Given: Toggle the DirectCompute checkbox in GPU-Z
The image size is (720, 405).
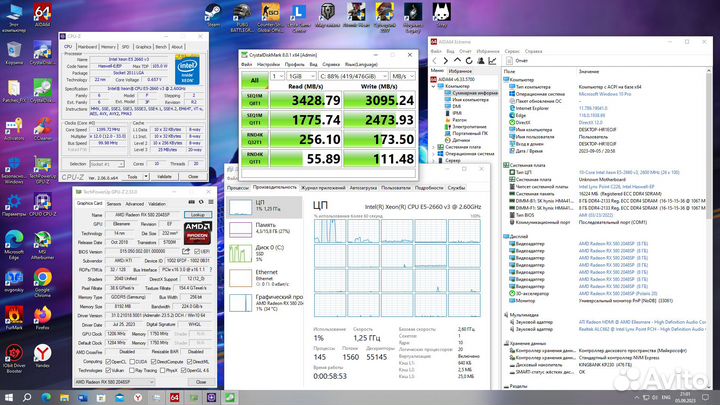Looking at the screenshot, I should (x=153, y=362).
